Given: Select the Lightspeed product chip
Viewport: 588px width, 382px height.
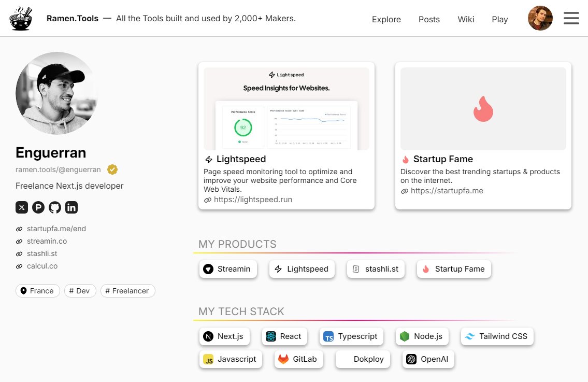Looking at the screenshot, I should click(x=302, y=269).
